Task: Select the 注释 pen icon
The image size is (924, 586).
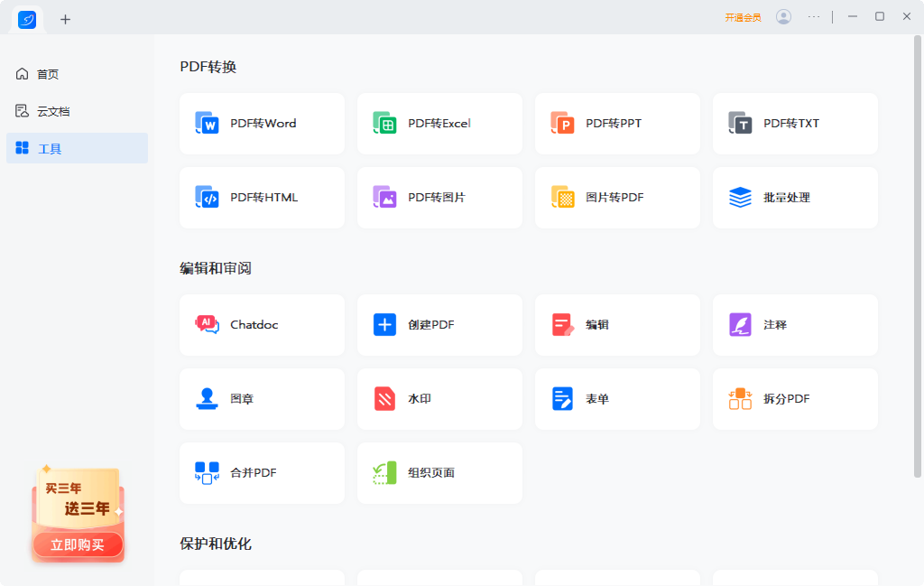Action: pyautogui.click(x=740, y=325)
